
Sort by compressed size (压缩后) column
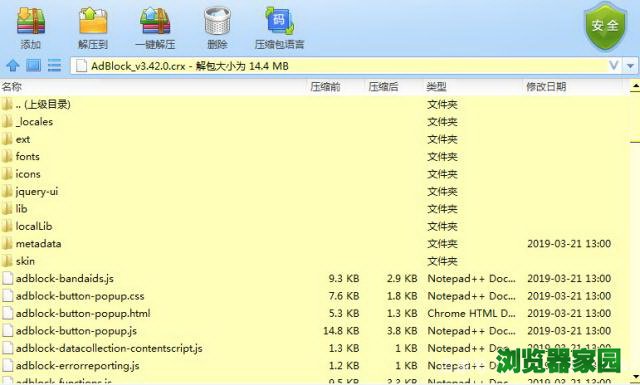[x=383, y=87]
